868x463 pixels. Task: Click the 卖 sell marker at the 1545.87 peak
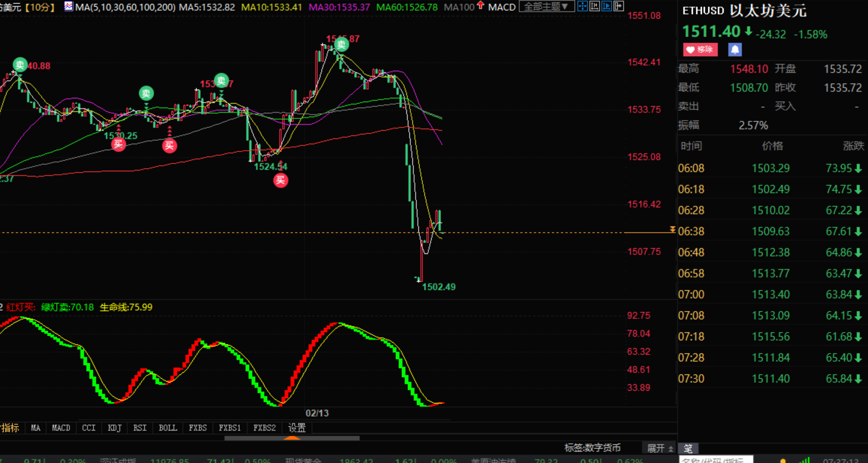(341, 45)
